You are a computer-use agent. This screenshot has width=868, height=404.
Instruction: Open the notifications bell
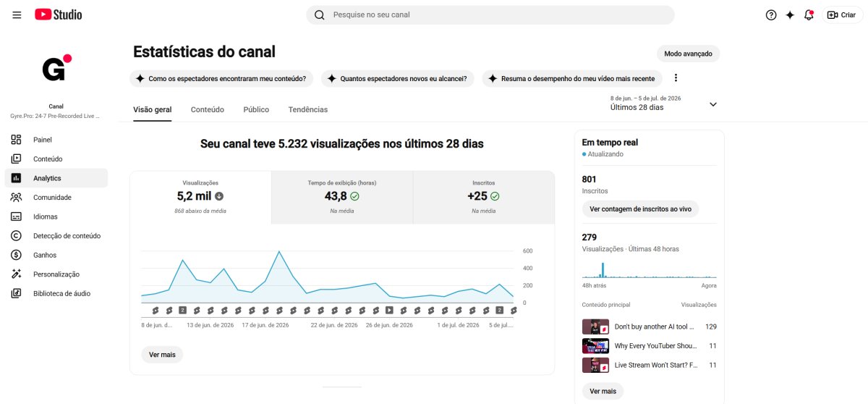(x=809, y=14)
